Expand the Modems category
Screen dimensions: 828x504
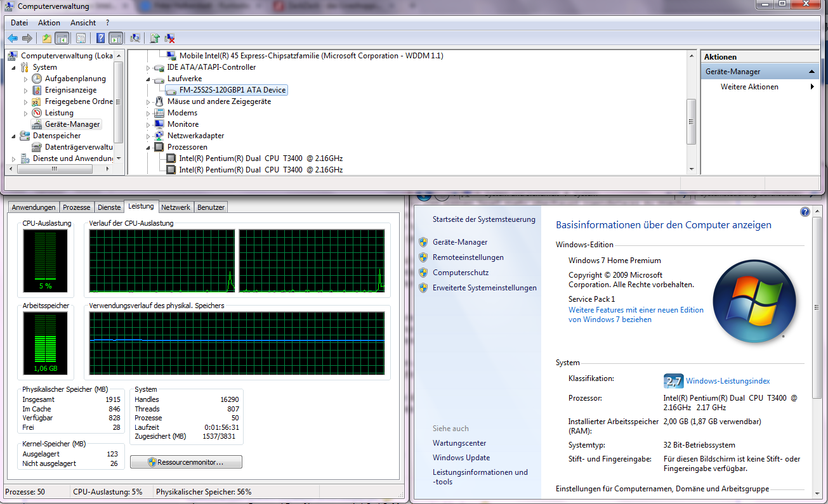point(149,113)
